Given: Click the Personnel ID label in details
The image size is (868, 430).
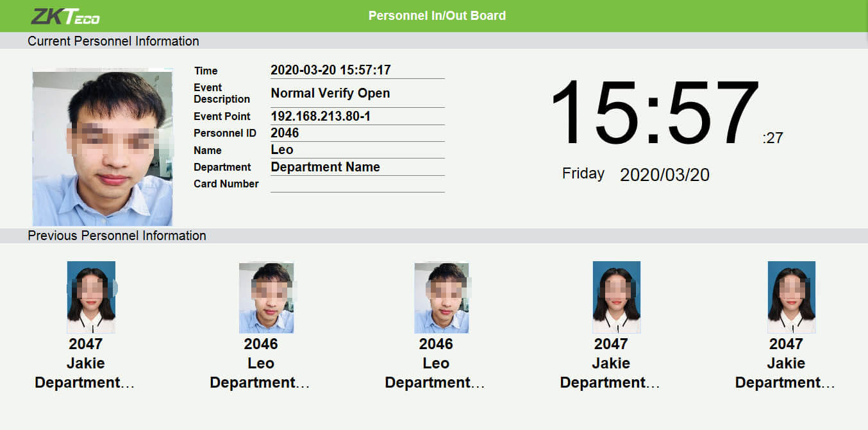Looking at the screenshot, I should (225, 133).
